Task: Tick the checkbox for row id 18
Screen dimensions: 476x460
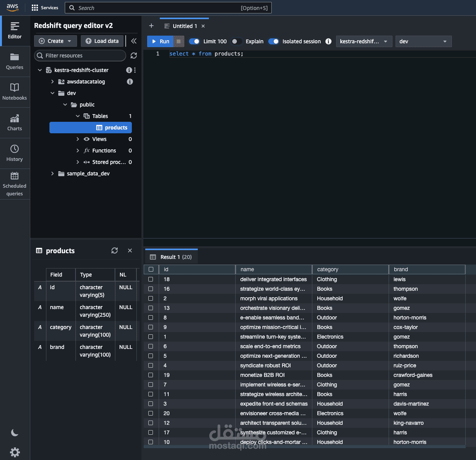Action: (x=151, y=279)
